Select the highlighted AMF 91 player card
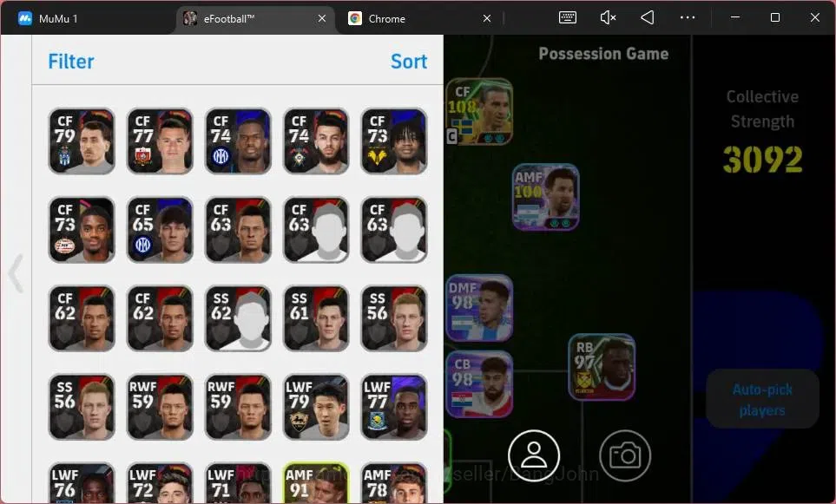The height and width of the screenshot is (504, 836). click(316, 483)
